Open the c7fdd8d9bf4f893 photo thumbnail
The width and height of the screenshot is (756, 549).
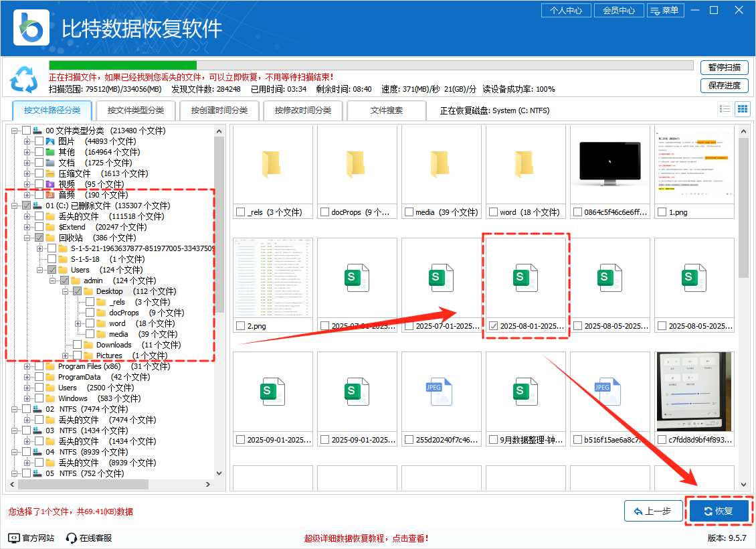[694, 392]
